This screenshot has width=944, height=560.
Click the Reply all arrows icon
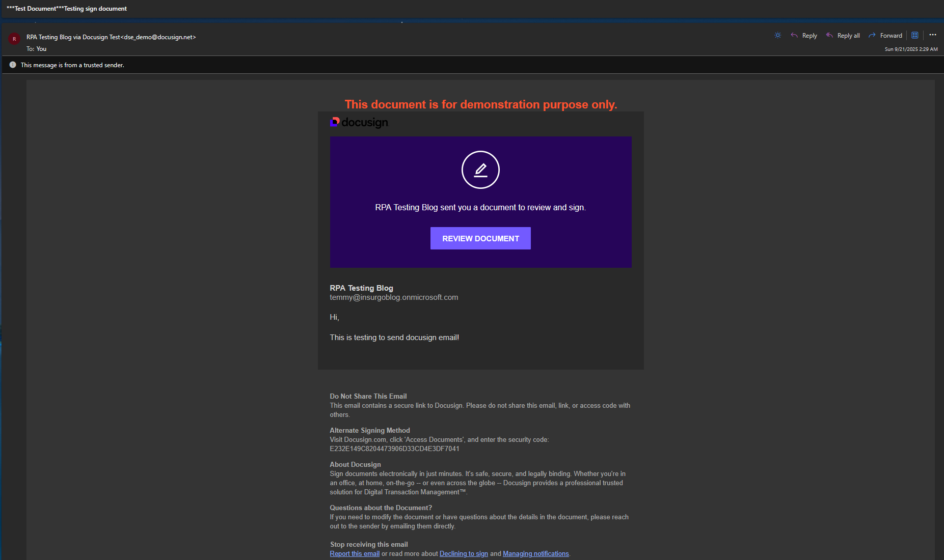coord(829,35)
